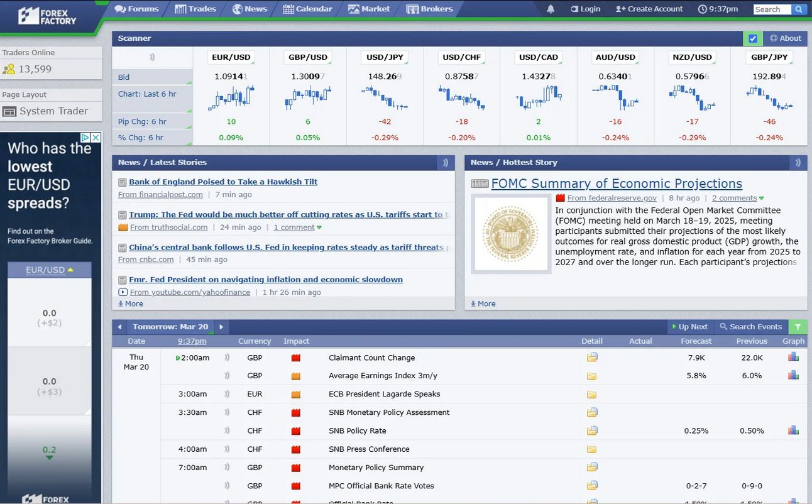The image size is (812, 504).
Task: Open graph icon for SNB Policy Rate
Action: coord(793,430)
